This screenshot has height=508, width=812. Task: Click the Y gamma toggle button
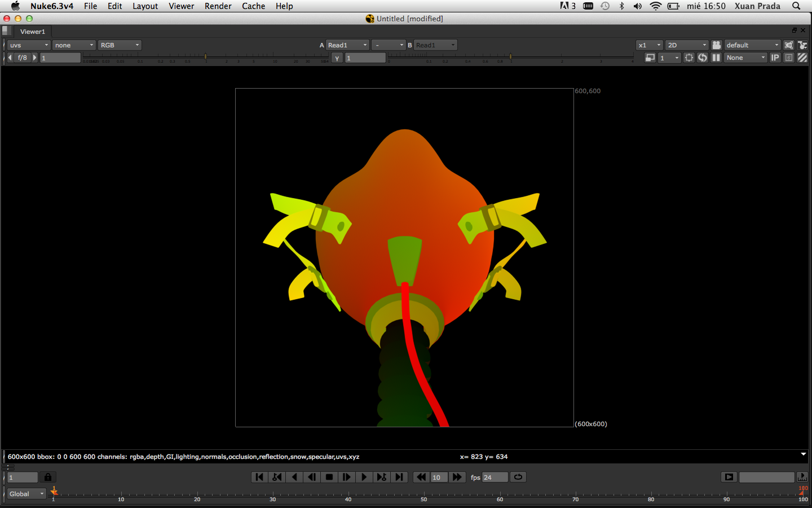[337, 58]
